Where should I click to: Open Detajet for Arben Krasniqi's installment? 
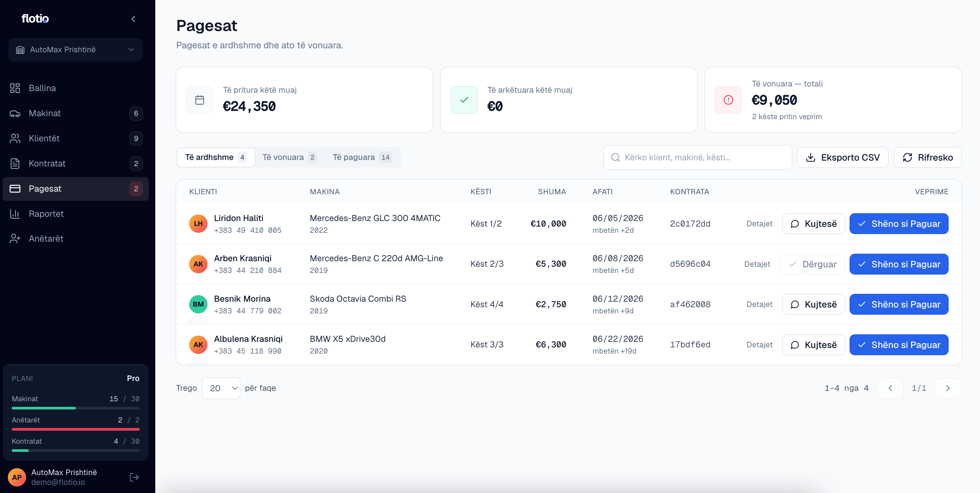757,264
